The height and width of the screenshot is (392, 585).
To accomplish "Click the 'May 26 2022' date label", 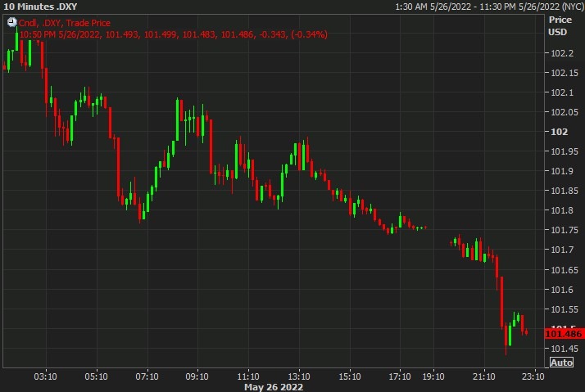I will click(x=274, y=387).
